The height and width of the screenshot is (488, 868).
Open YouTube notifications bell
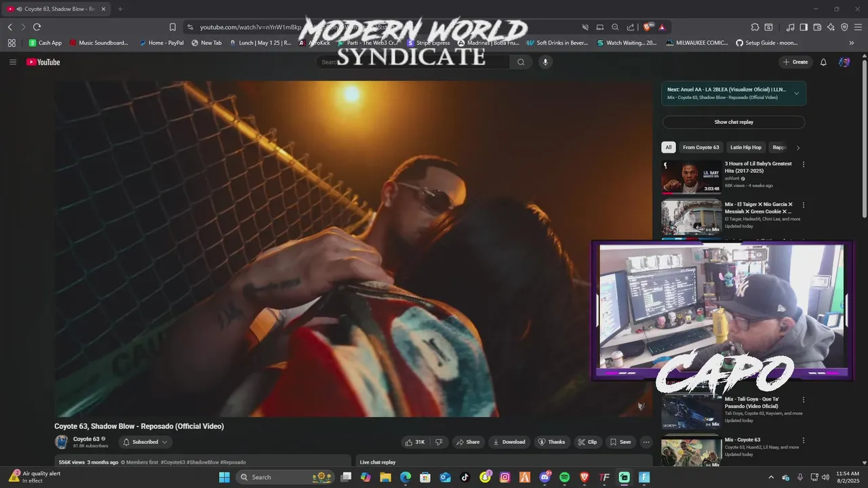tap(823, 62)
